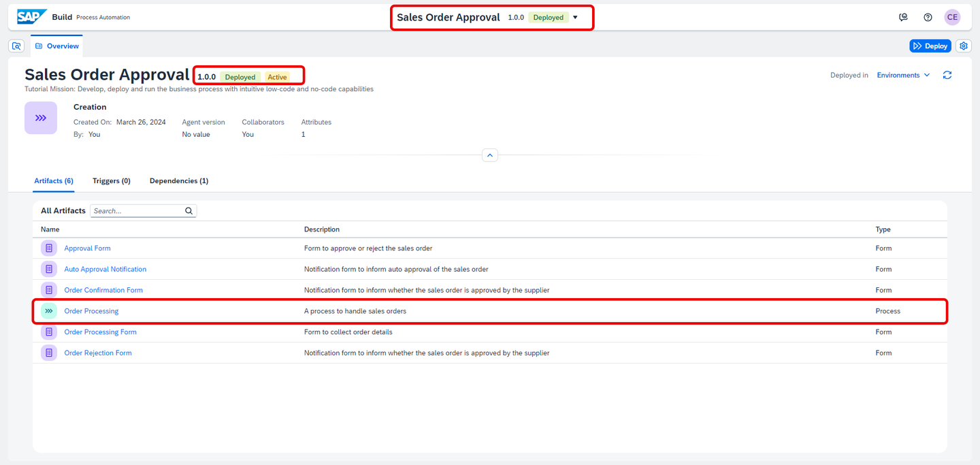The image size is (980, 465).
Task: Click the Name column header
Action: (50, 229)
